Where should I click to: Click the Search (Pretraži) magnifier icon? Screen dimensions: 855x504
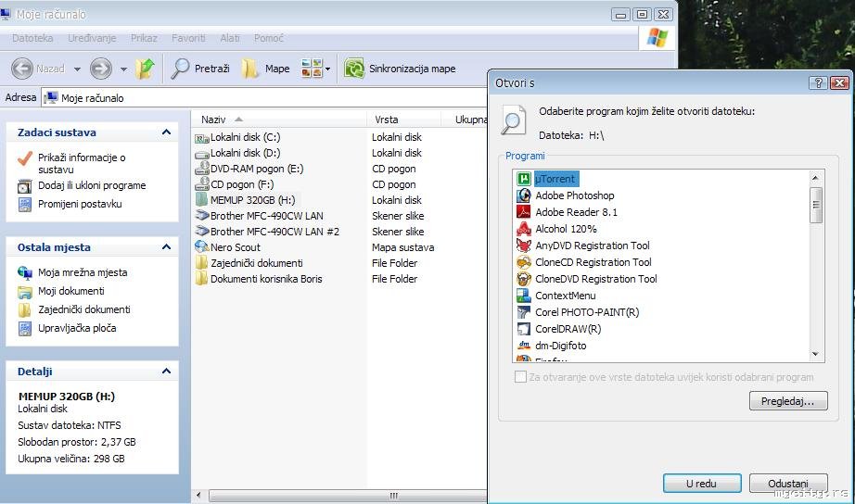coord(181,69)
